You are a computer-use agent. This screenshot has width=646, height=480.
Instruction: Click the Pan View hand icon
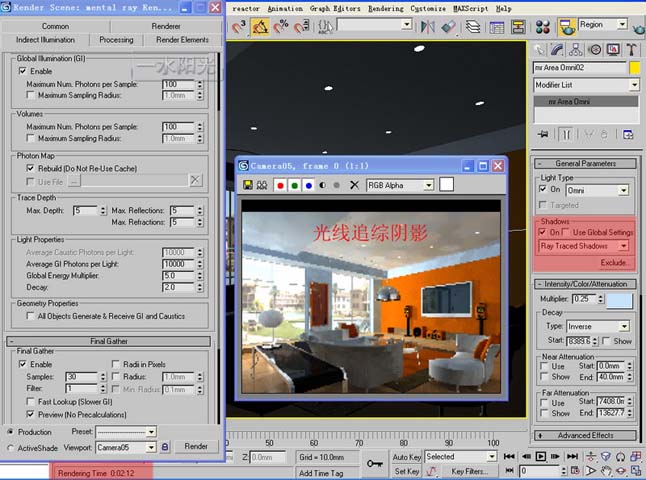coord(606,470)
